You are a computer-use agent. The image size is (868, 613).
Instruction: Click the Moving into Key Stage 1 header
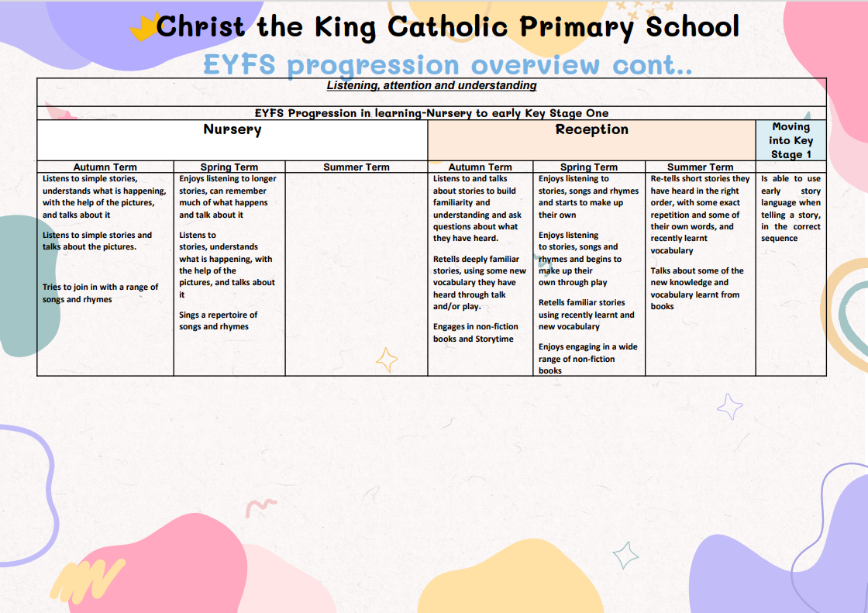[x=790, y=140]
